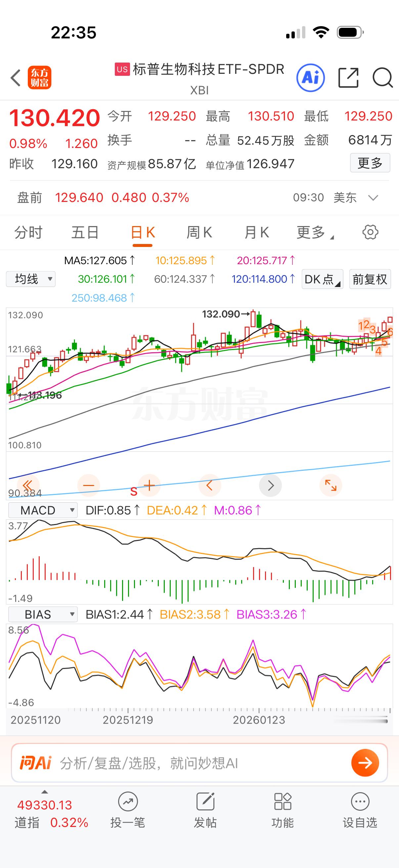Tap the 132.090 high label on chart
The image size is (399, 868).
(221, 314)
